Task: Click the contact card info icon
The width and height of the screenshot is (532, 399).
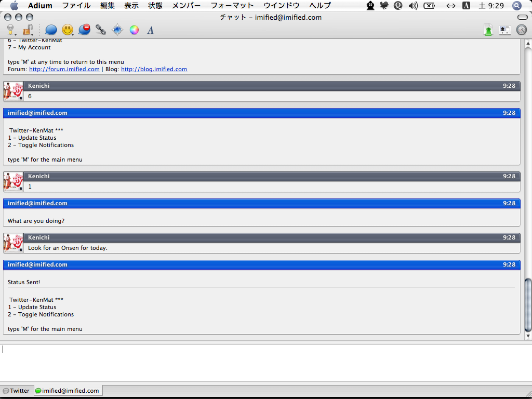Action: (505, 30)
